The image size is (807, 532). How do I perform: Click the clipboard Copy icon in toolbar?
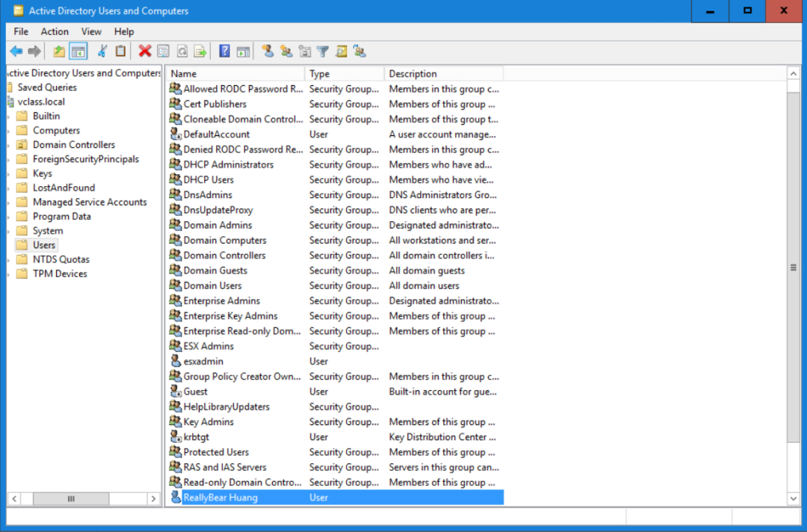click(x=120, y=51)
